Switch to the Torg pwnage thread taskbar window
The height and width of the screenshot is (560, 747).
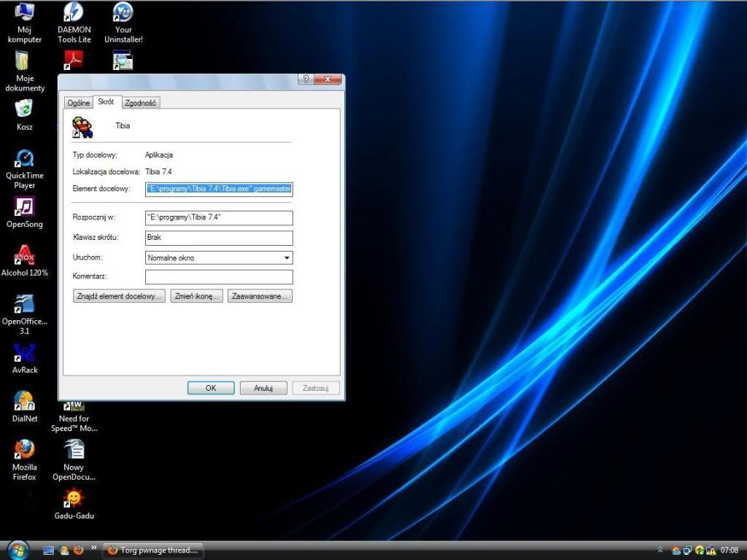click(153, 551)
